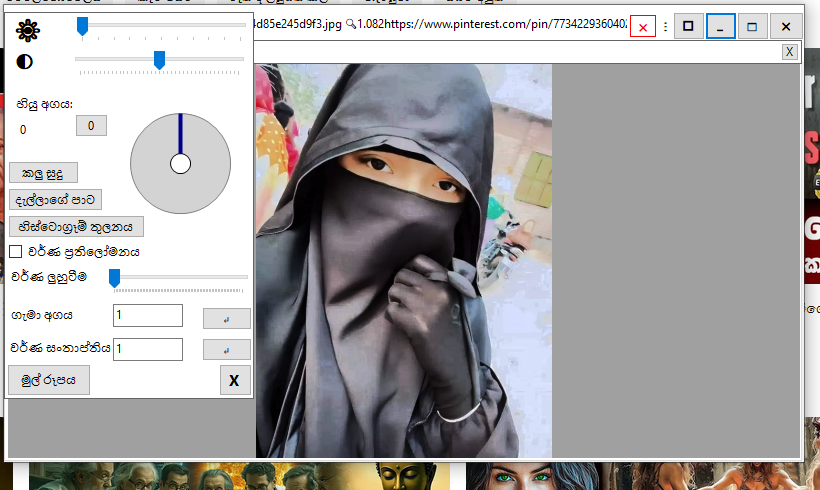Apply gamma value with enter arrow button

click(x=226, y=318)
